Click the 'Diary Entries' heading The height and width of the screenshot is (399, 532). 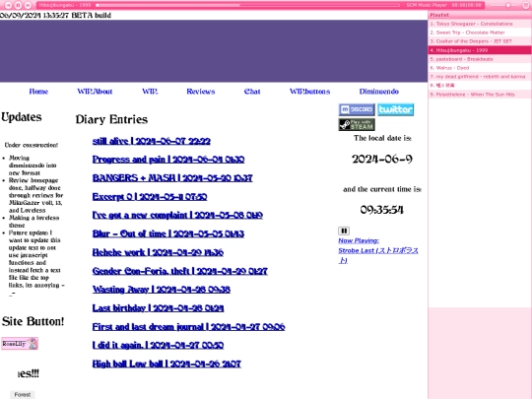pos(111,119)
